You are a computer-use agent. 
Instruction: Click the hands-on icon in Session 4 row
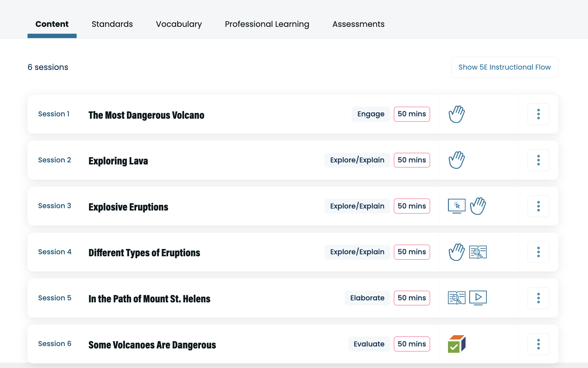coord(457,252)
